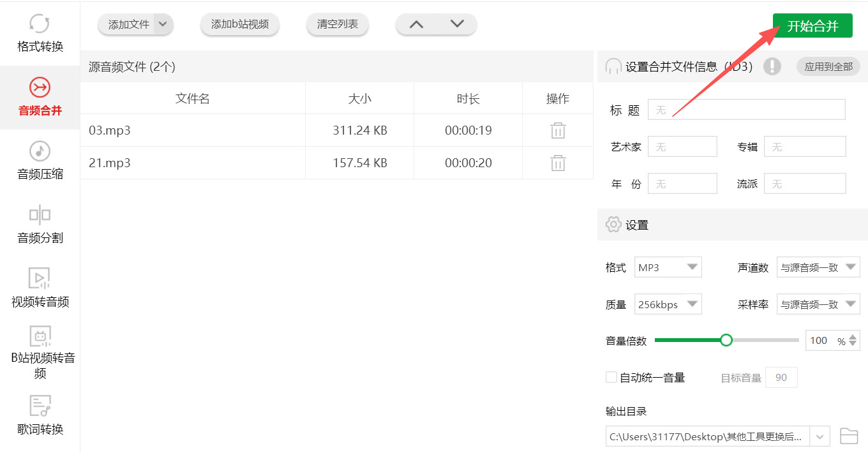This screenshot has height=453, width=868.
Task: Click the 年份 input field
Action: coord(682,184)
